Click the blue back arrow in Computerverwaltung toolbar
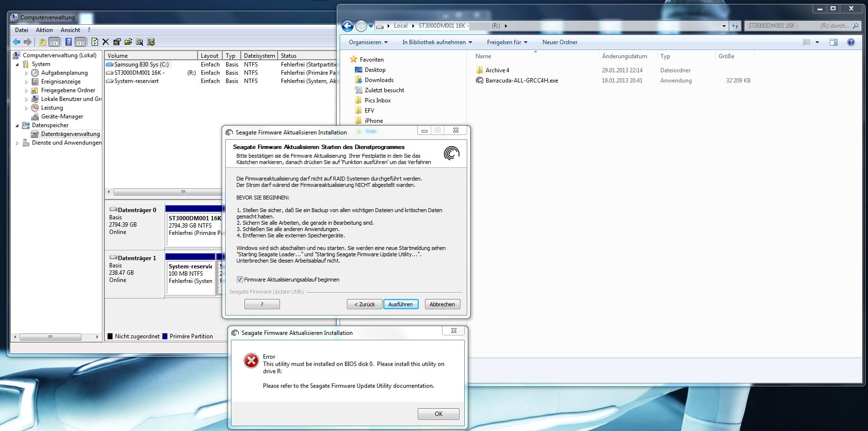The height and width of the screenshot is (431, 868). (x=16, y=42)
